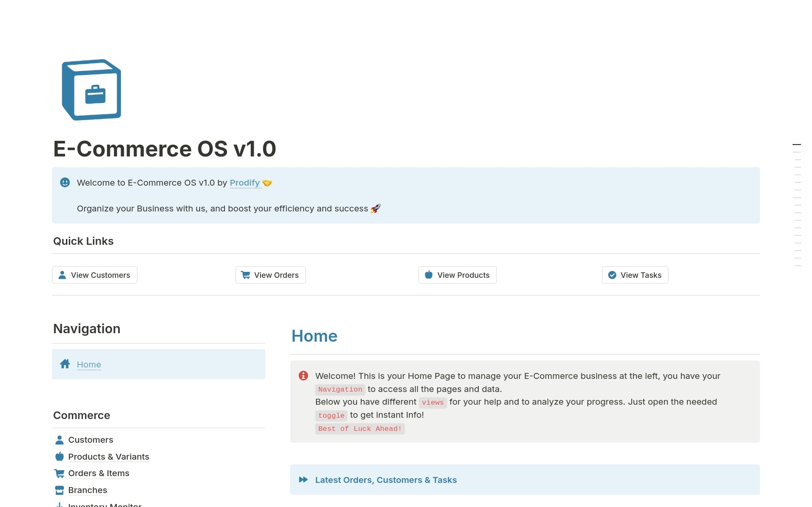Screen dimensions: 812x507
Task: Open the Orders & Items page from the sidebar
Action: (x=99, y=473)
